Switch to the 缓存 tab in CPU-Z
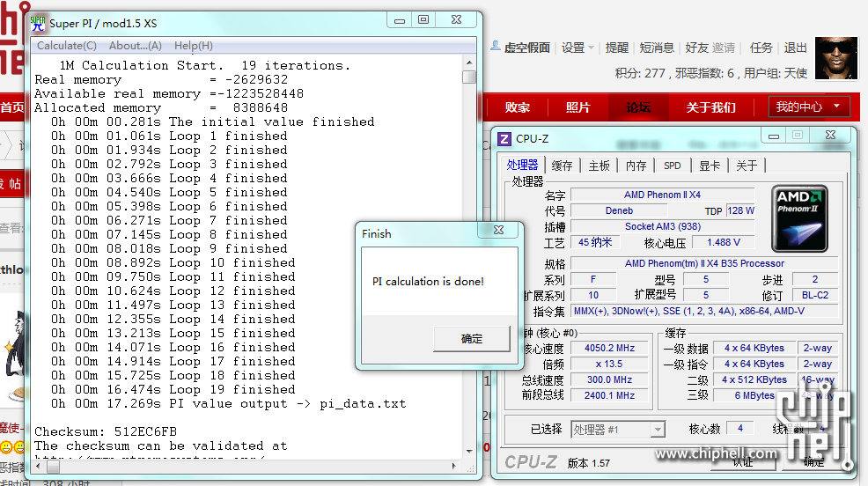 click(562, 166)
